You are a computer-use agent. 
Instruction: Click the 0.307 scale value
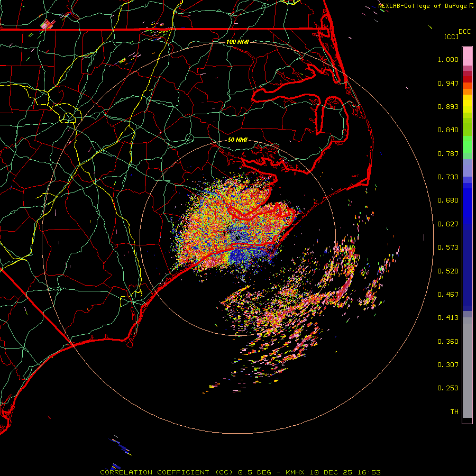click(x=448, y=365)
